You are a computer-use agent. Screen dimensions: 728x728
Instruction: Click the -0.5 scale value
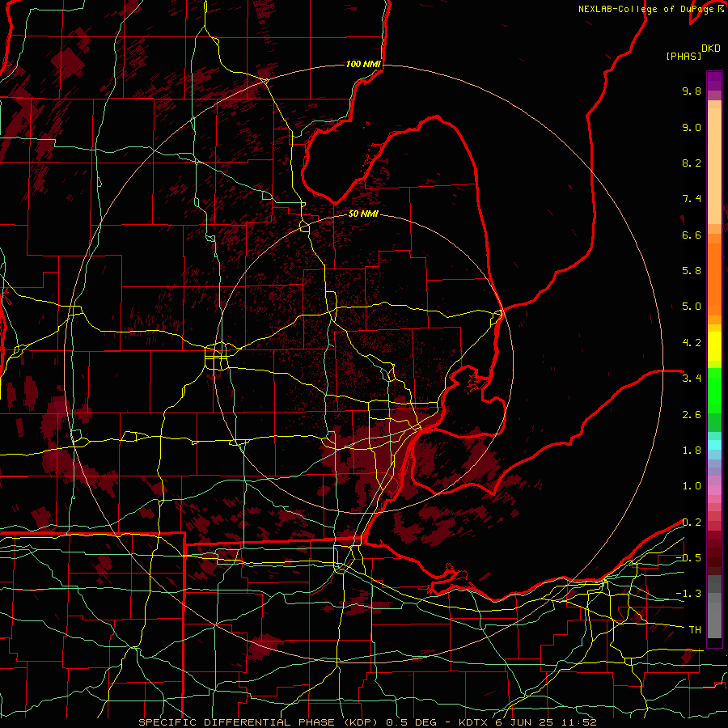pyautogui.click(x=688, y=558)
